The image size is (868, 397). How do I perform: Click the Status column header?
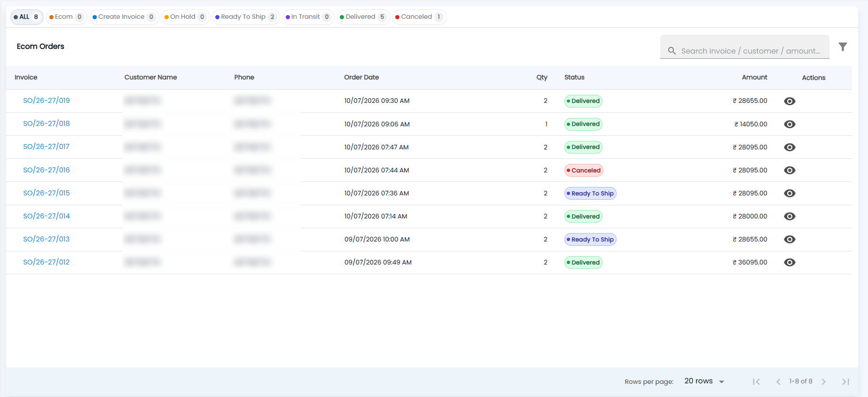click(x=574, y=78)
